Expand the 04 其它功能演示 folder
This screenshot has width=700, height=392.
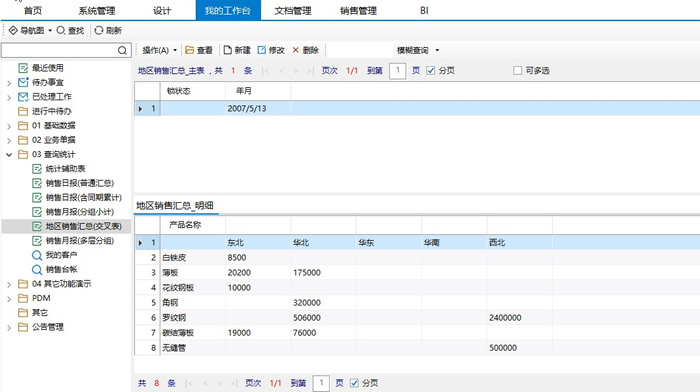[x=9, y=284]
